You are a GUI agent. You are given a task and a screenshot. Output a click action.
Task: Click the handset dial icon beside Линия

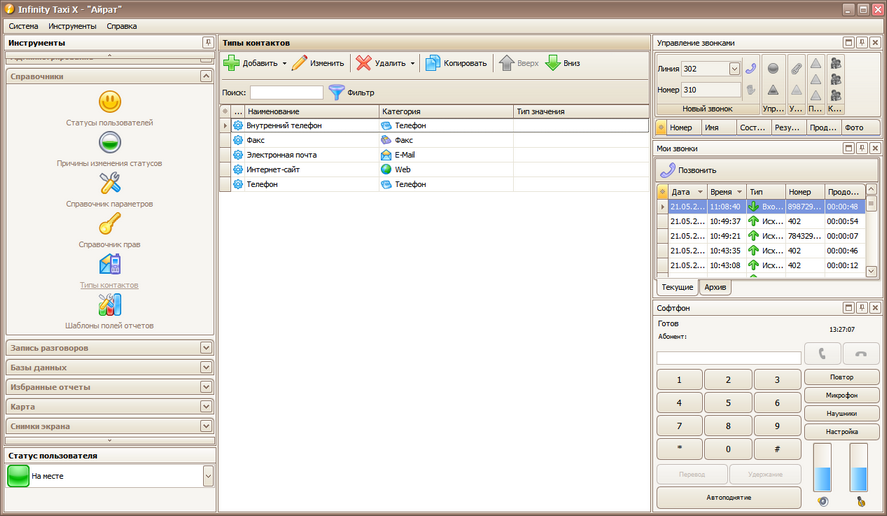click(751, 68)
